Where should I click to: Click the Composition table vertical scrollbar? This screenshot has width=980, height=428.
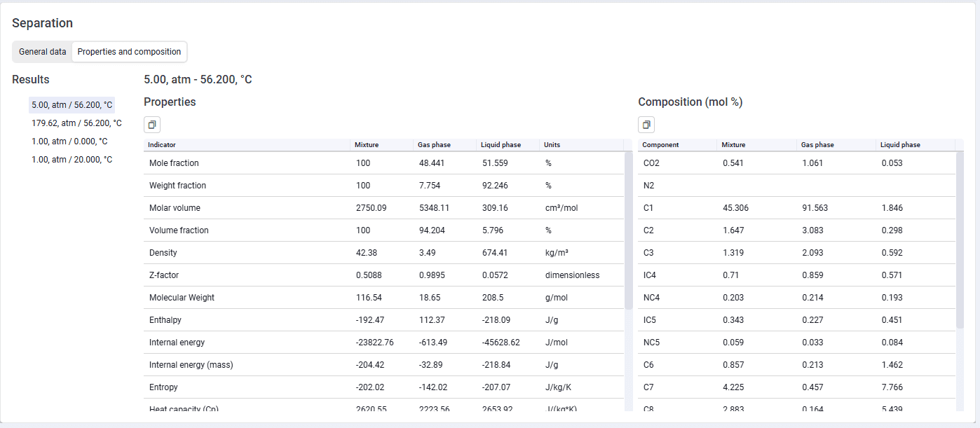[960, 240]
